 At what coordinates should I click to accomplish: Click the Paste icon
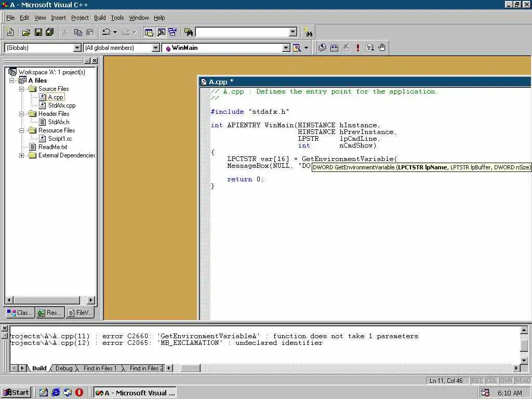point(90,32)
